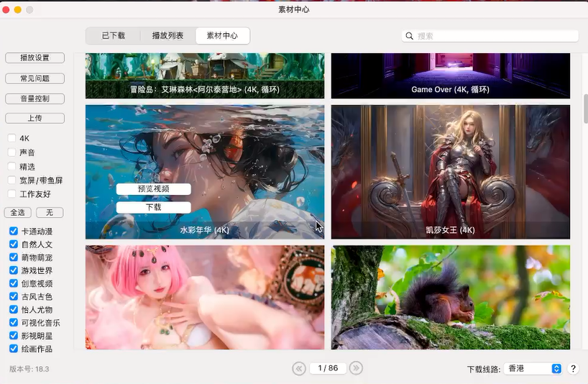
Task: Click into the 搜索 search field
Action: pyautogui.click(x=490, y=36)
